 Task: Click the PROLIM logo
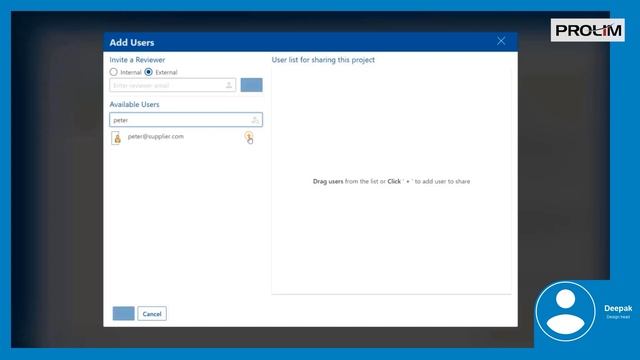coord(588,30)
